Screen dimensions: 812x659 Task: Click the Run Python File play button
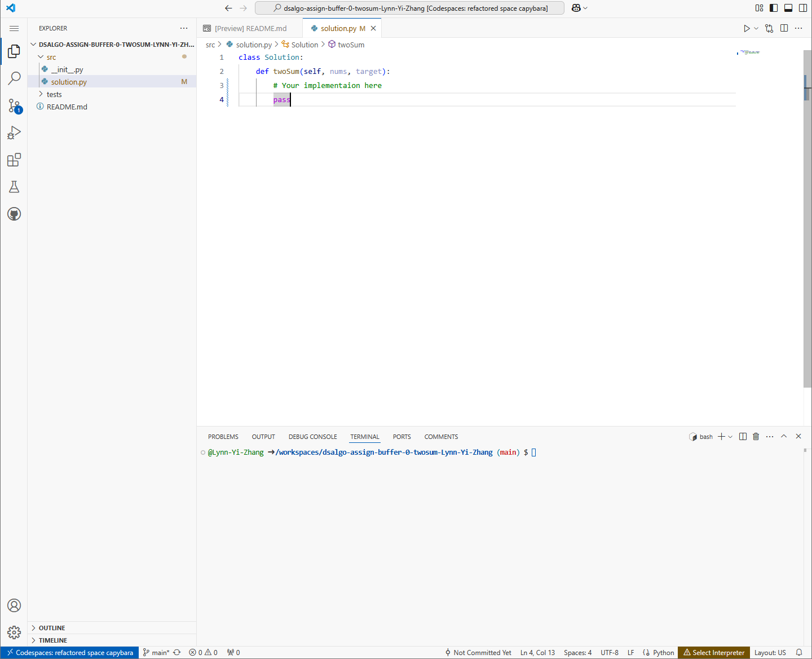click(746, 28)
